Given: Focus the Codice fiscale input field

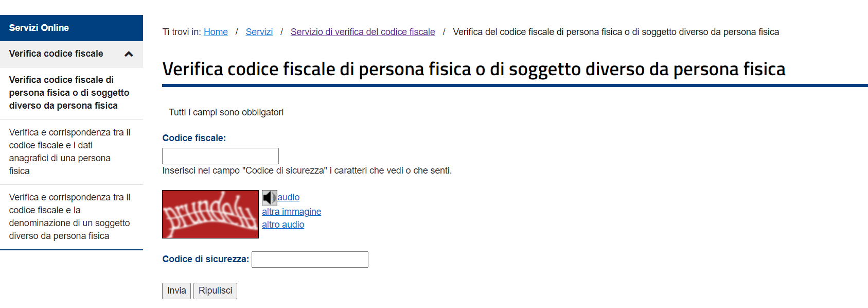Looking at the screenshot, I should click(x=220, y=156).
